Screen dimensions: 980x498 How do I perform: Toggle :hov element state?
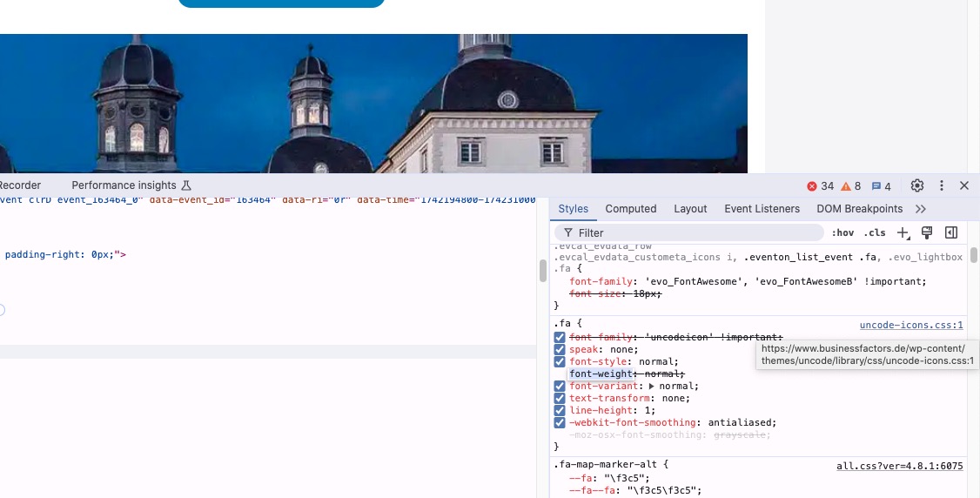(x=842, y=233)
